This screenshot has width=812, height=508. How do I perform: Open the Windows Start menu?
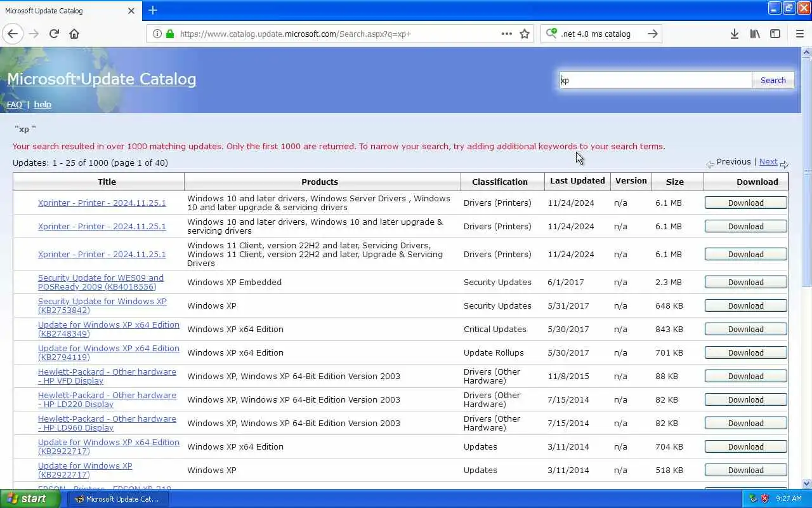pyautogui.click(x=30, y=498)
